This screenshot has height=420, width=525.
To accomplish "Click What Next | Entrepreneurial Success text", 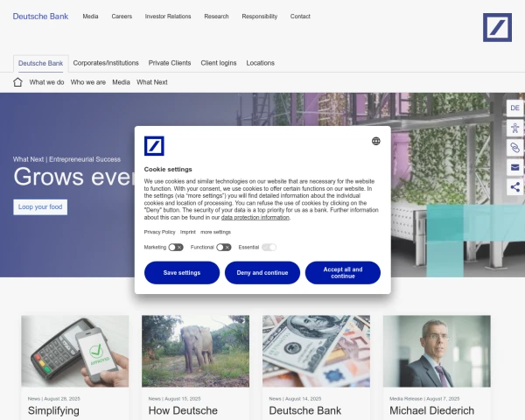I will (x=66, y=159).
